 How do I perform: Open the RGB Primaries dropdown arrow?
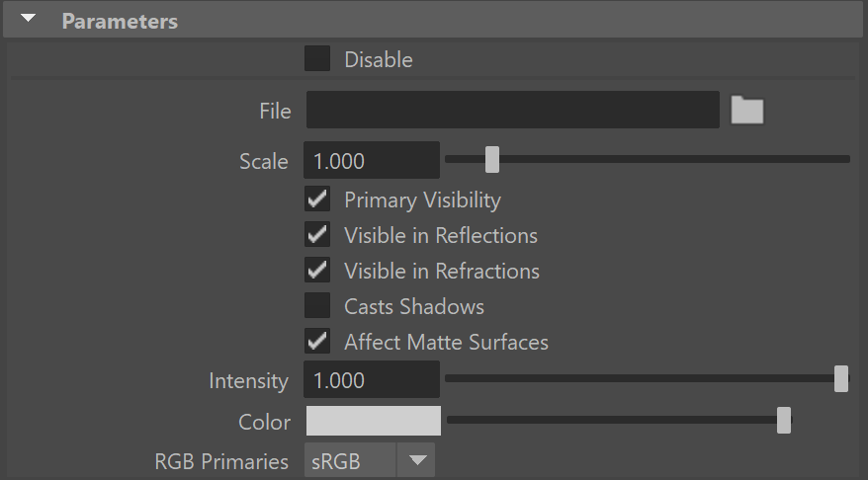417,460
